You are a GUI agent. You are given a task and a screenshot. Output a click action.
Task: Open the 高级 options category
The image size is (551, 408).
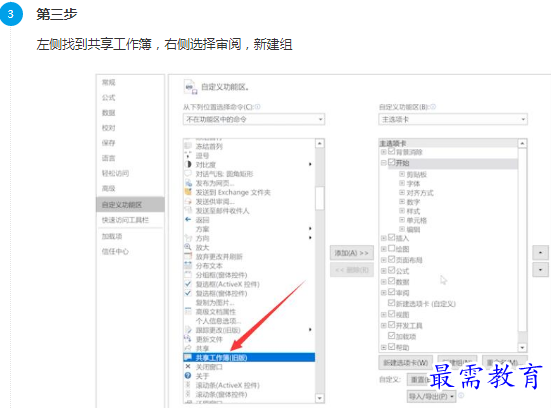point(109,188)
